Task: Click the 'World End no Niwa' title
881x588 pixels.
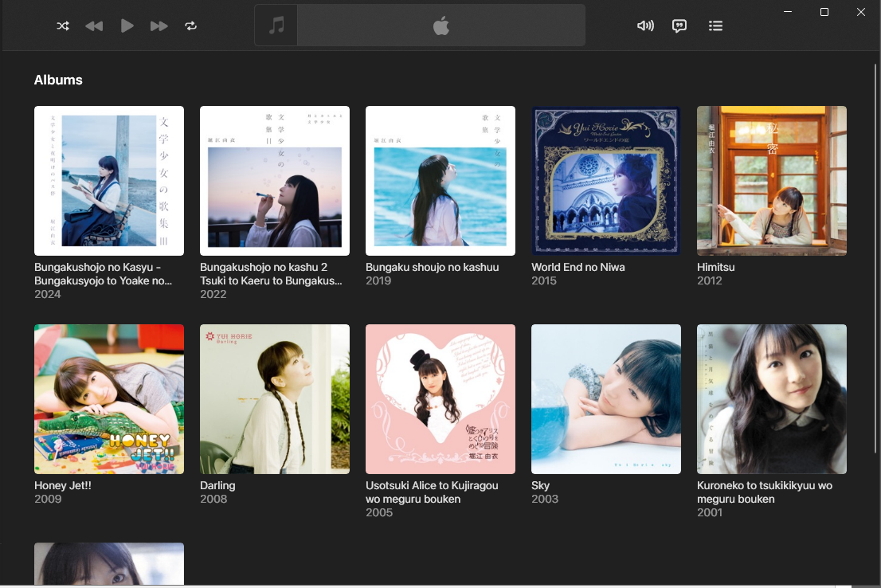Action: point(578,267)
